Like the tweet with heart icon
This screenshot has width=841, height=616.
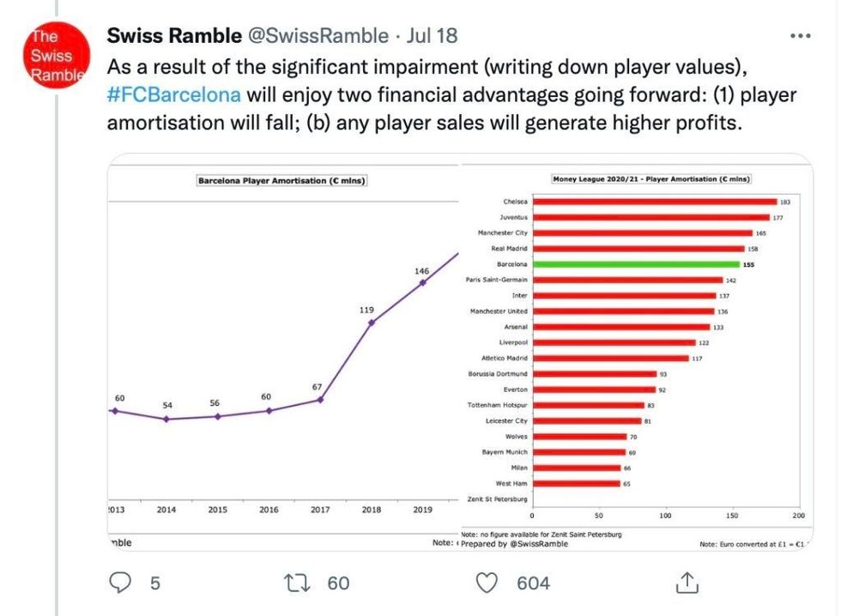pyautogui.click(x=487, y=583)
